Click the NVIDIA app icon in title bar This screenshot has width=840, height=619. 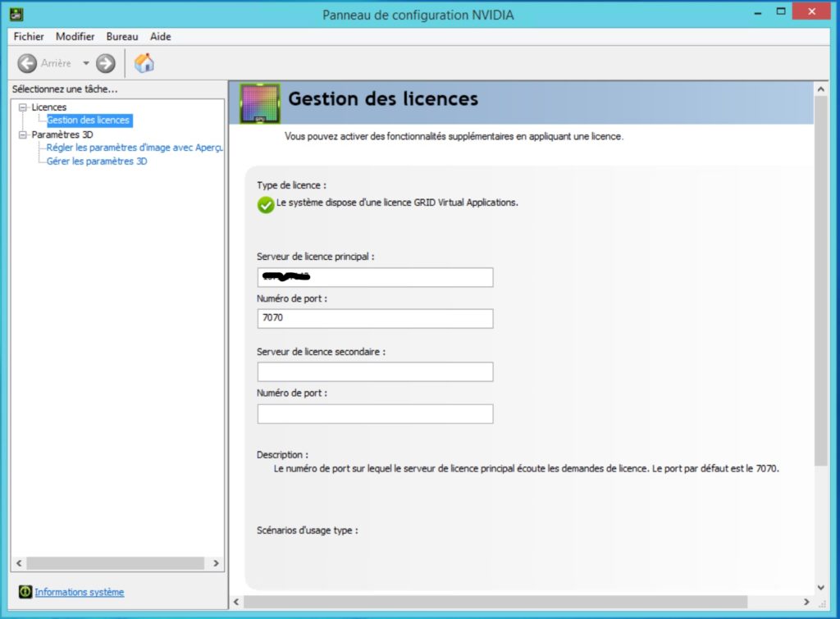(x=16, y=14)
